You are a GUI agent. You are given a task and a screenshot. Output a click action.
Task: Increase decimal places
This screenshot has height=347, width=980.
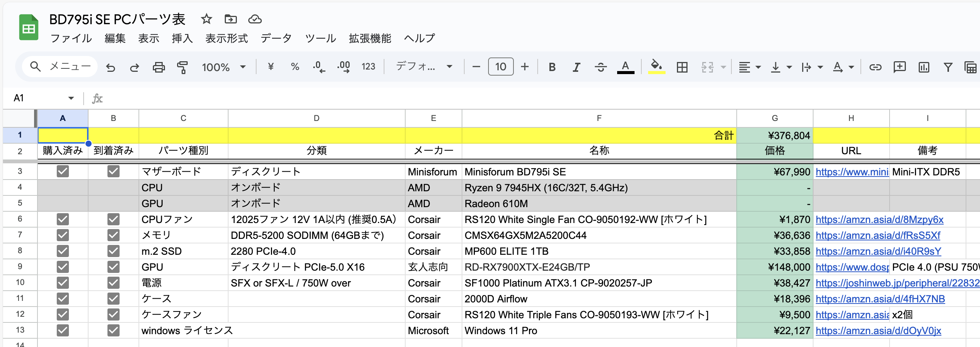tap(344, 67)
